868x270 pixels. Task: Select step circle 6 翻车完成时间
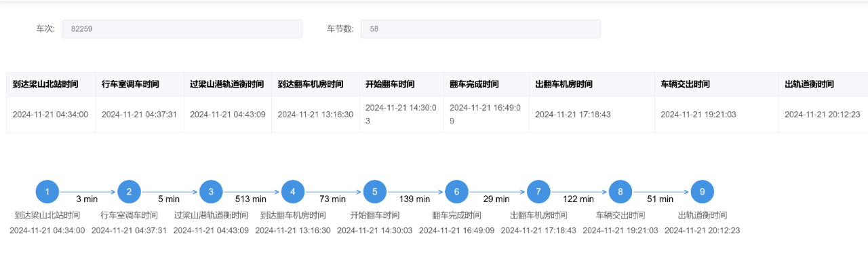[456, 191]
